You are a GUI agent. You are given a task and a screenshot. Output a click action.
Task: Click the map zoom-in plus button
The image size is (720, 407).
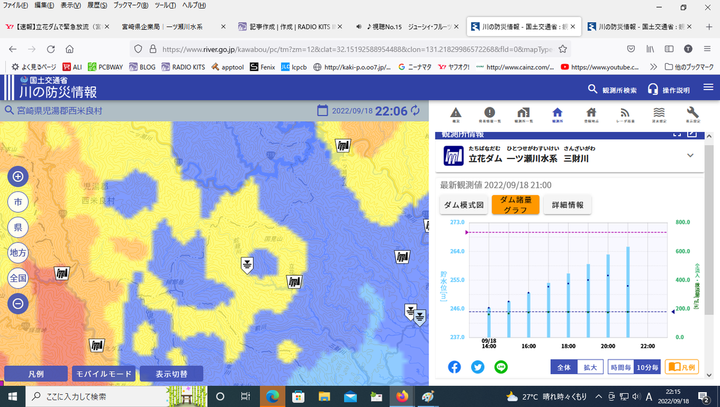pos(18,177)
